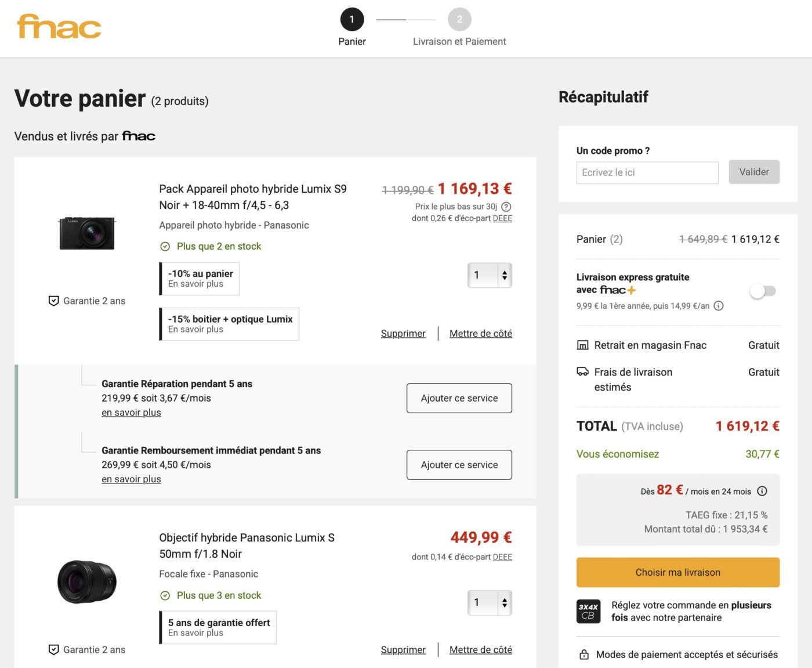
Task: Open the Lumix S9 camera product thumbnail
Action: point(87,233)
